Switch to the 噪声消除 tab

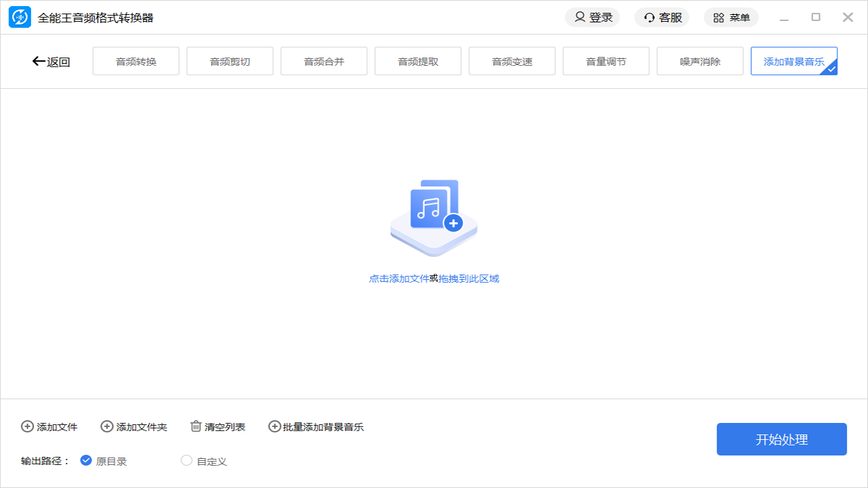pyautogui.click(x=700, y=60)
